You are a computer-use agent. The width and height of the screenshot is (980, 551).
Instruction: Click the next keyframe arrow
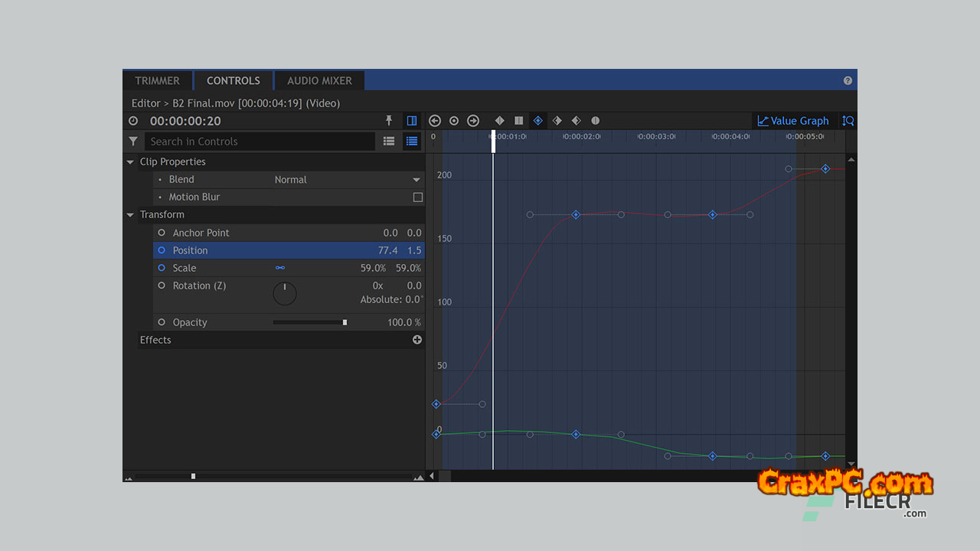[x=473, y=121]
